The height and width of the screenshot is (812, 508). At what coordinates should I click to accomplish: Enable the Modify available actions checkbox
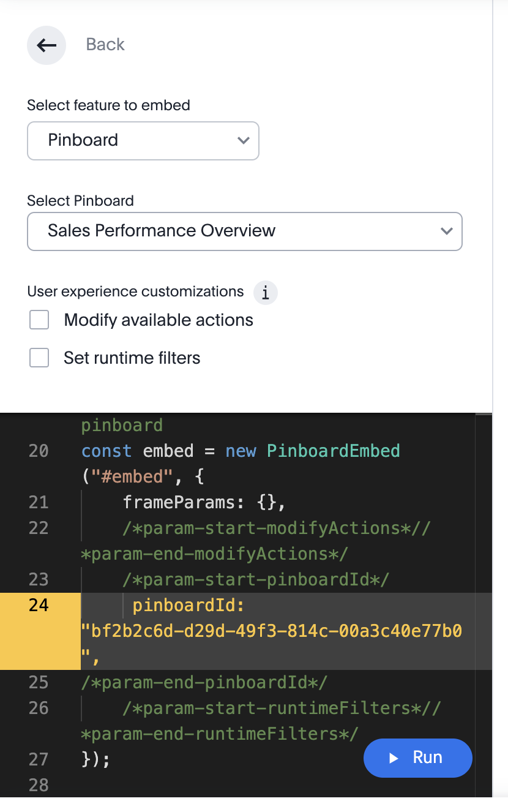click(x=39, y=320)
